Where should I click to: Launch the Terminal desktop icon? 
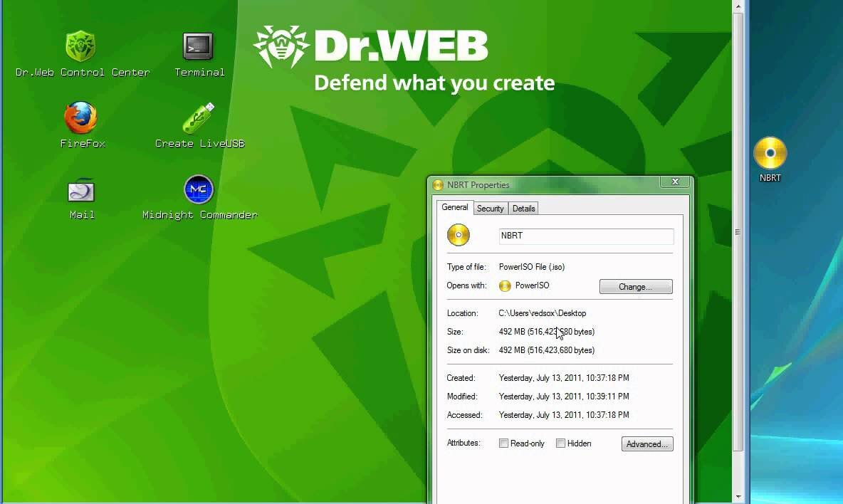[198, 46]
